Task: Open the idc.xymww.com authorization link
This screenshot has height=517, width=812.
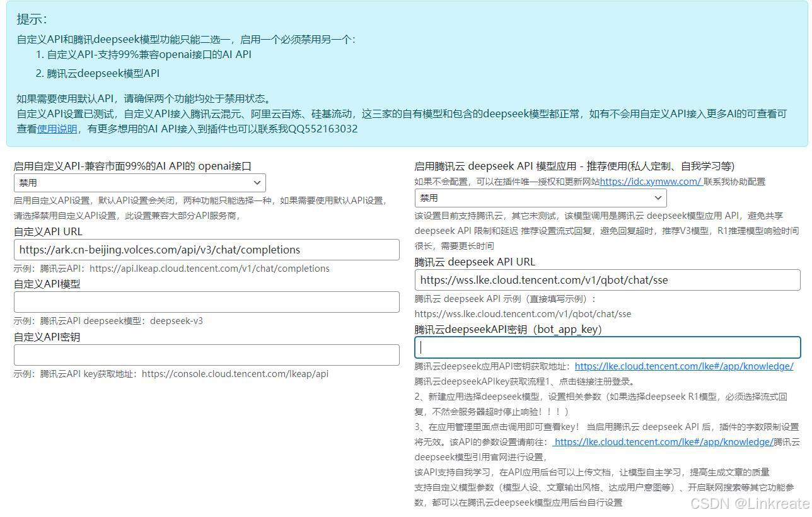Action: click(x=651, y=182)
